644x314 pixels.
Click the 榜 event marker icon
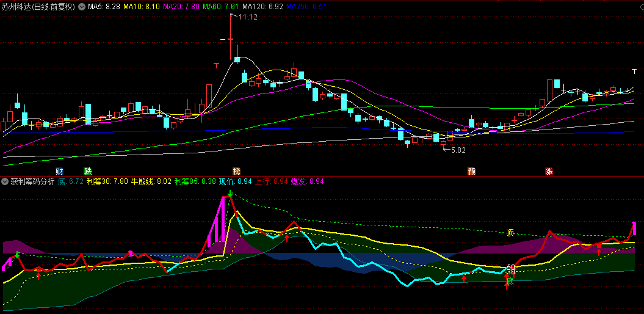pos(237,171)
